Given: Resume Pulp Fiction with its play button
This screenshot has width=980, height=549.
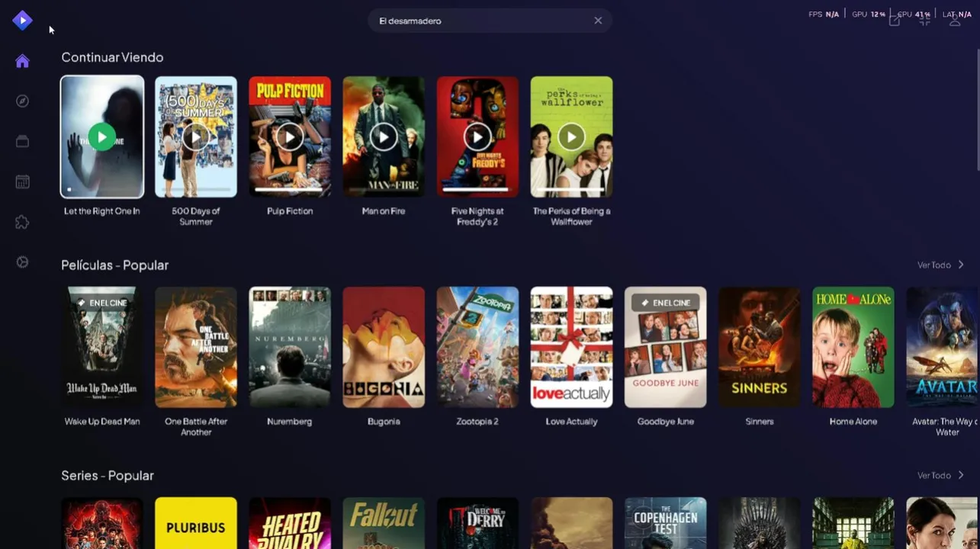Looking at the screenshot, I should [x=290, y=137].
